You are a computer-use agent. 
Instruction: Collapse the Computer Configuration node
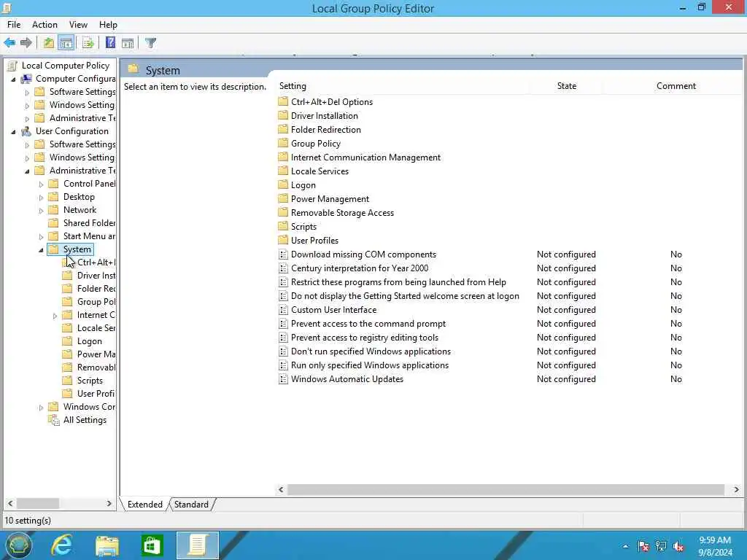coord(13,79)
